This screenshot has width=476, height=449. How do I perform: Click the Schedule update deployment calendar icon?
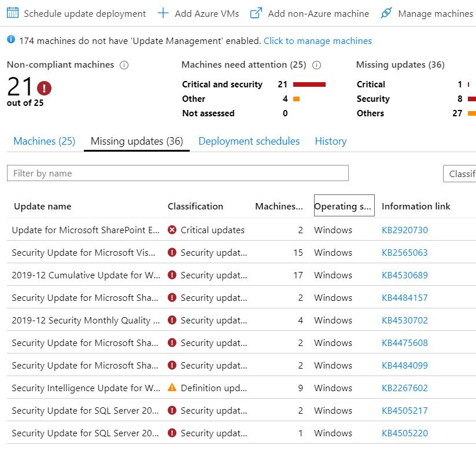click(13, 13)
